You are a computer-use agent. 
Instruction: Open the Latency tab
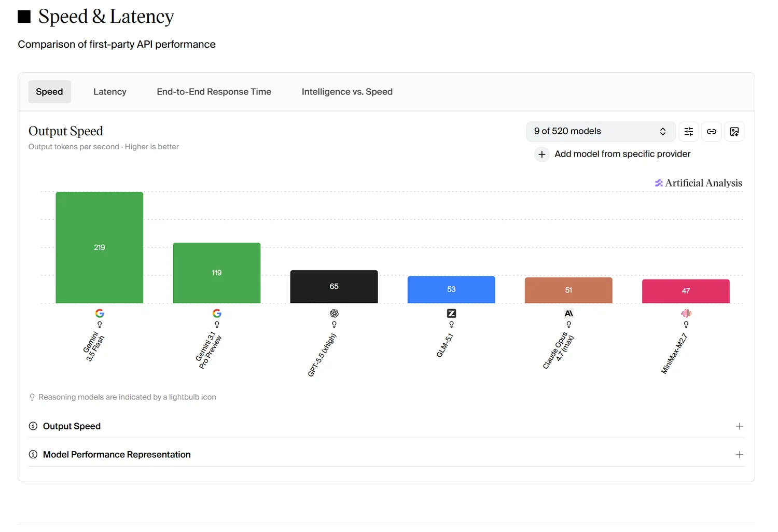(110, 92)
